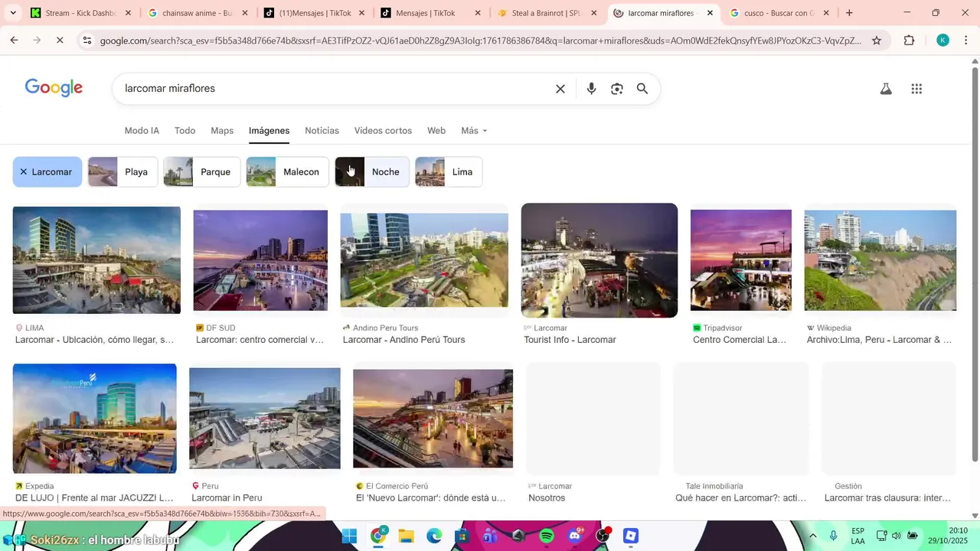The height and width of the screenshot is (551, 980).
Task: Open File Explorer from taskbar
Action: 406,536
